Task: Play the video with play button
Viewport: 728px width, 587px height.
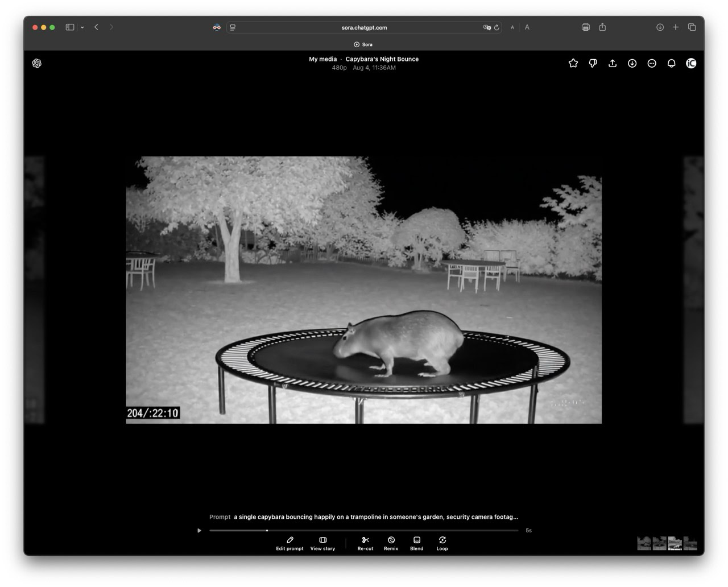Action: 199,531
